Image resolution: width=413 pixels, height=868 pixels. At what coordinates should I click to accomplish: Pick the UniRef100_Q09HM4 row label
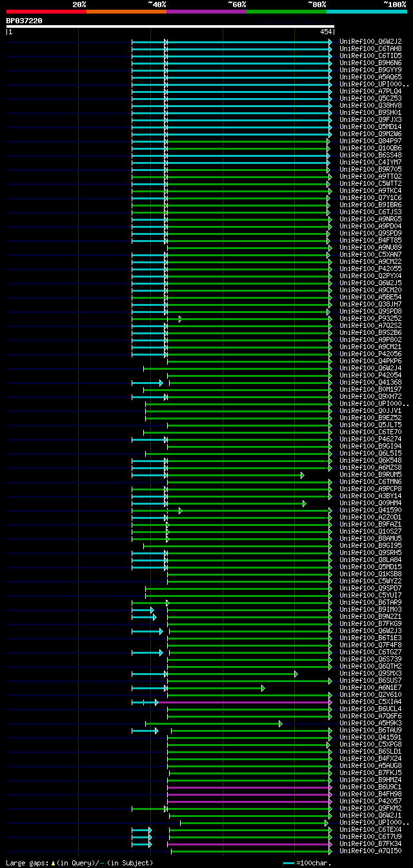tap(370, 503)
